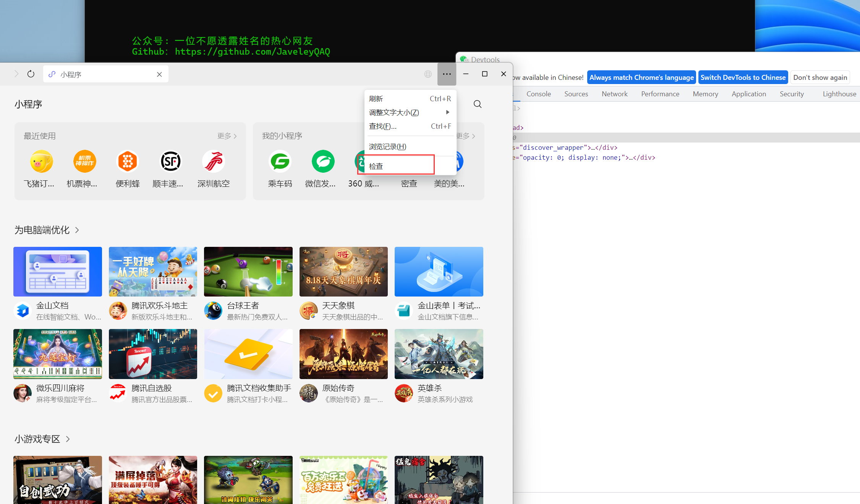Switch to the Network tab in DevTools

[x=614, y=94]
